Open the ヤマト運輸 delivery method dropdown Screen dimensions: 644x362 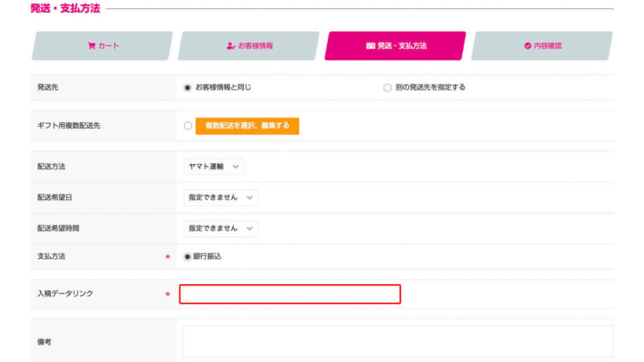214,167
